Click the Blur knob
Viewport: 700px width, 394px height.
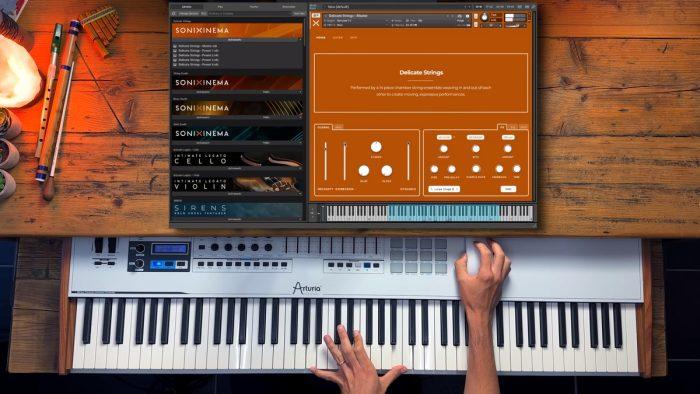coord(364,170)
